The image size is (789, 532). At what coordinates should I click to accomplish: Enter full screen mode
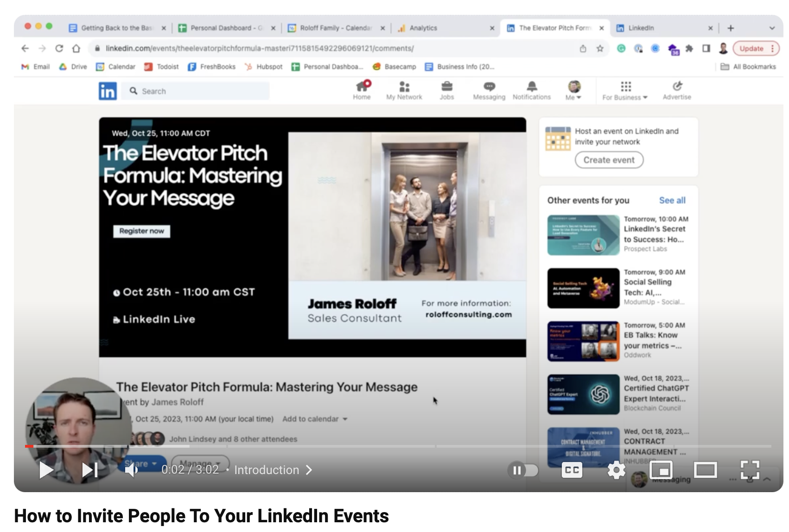point(750,470)
